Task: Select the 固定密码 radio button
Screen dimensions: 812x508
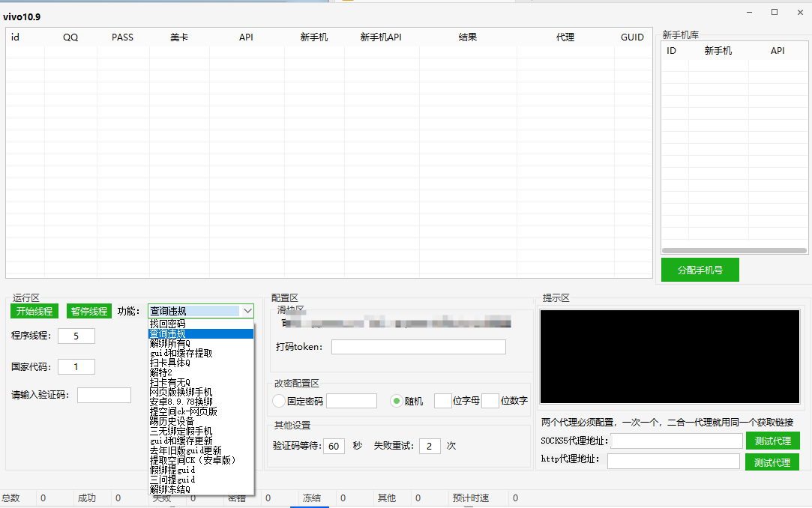Action: 280,401
